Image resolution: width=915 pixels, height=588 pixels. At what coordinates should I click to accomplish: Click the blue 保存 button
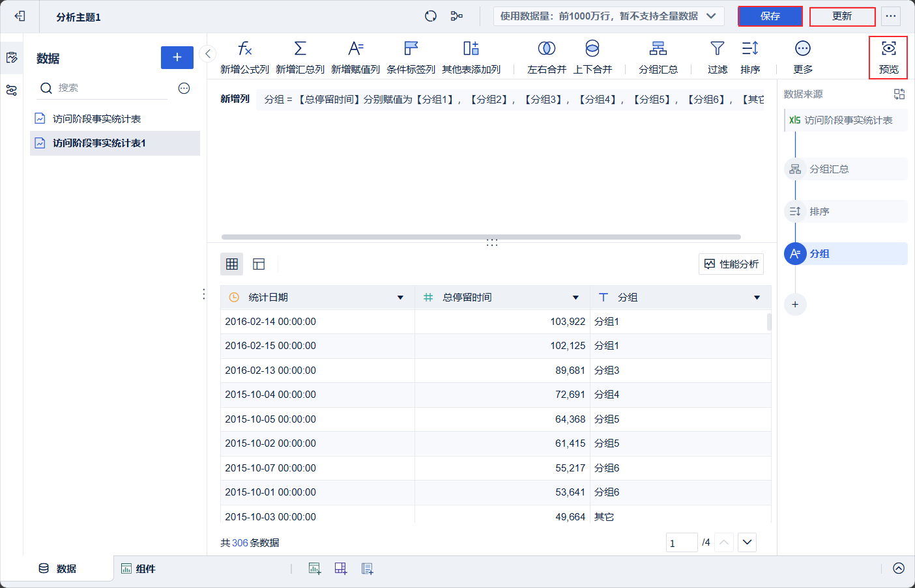click(770, 16)
